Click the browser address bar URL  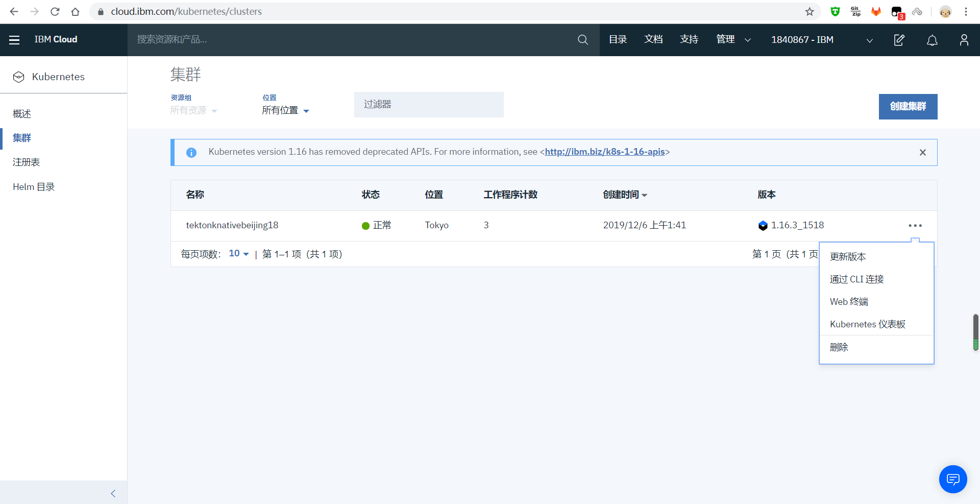pos(186,11)
